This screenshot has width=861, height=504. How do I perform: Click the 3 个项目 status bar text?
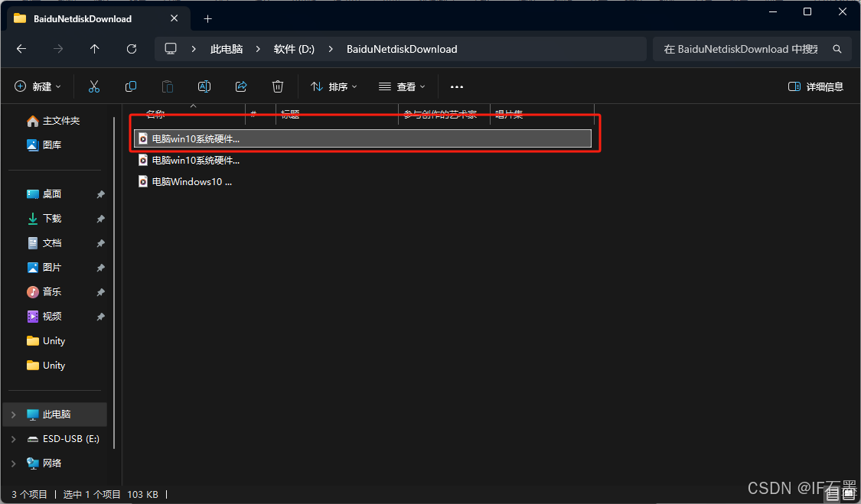click(29, 495)
